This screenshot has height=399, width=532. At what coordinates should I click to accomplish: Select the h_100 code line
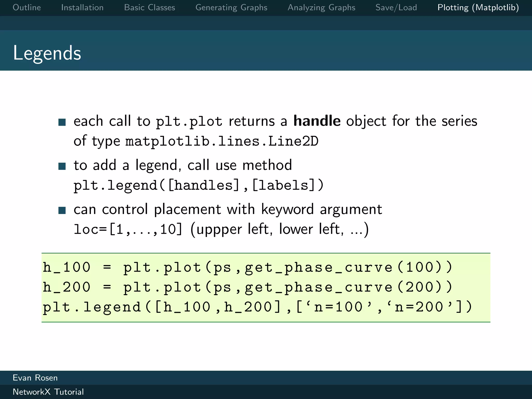tap(248, 268)
